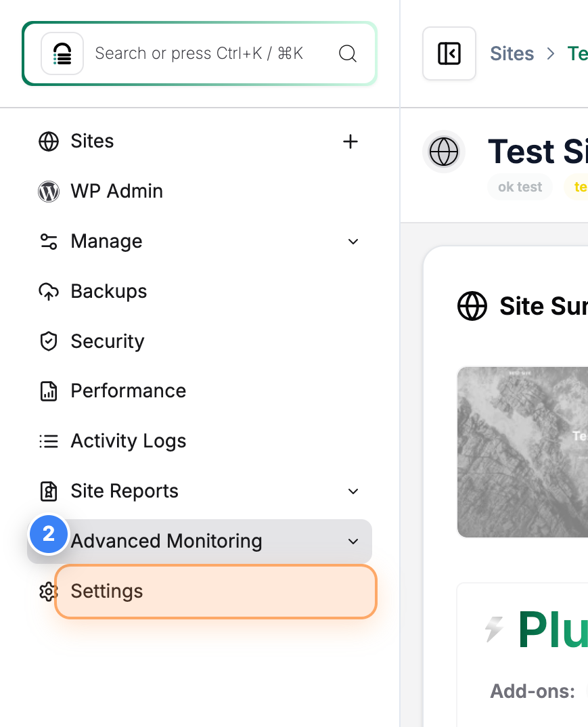Click the lightning bolt icon on Plugins card

(x=493, y=630)
